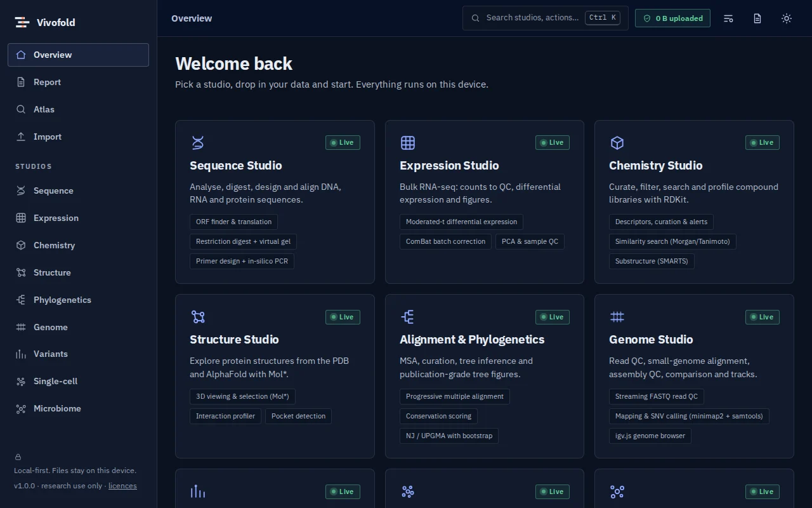Open Chemistry in the sidebar
Image resolution: width=812 pixels, height=508 pixels.
tap(78, 245)
